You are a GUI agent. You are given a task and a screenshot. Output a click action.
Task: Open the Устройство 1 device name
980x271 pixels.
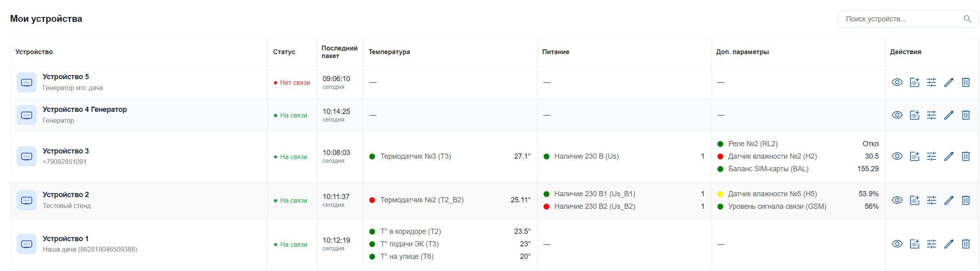coord(66,239)
